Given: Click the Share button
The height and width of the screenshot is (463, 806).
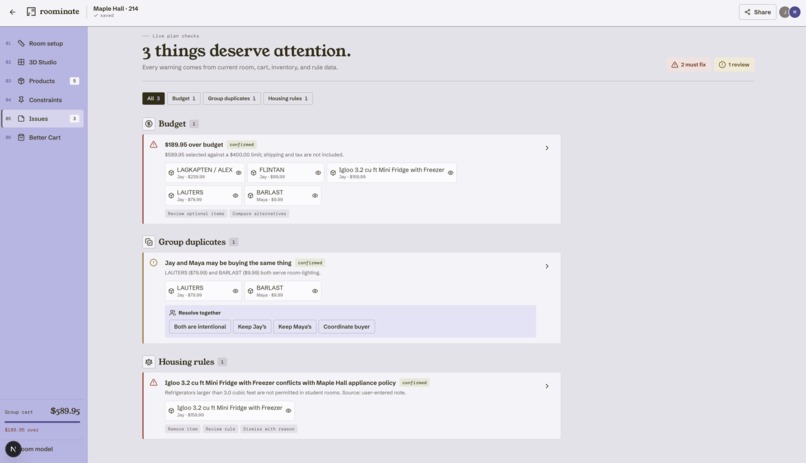Looking at the screenshot, I should [757, 12].
